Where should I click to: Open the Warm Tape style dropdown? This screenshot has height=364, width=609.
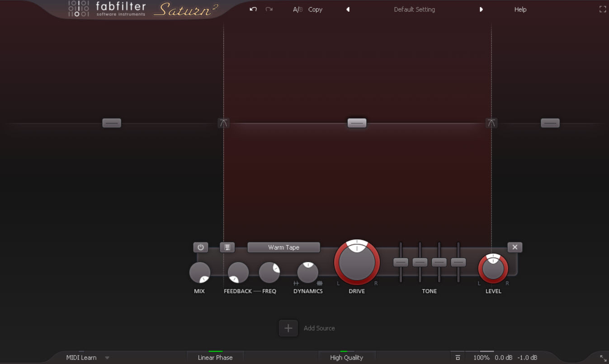click(283, 247)
